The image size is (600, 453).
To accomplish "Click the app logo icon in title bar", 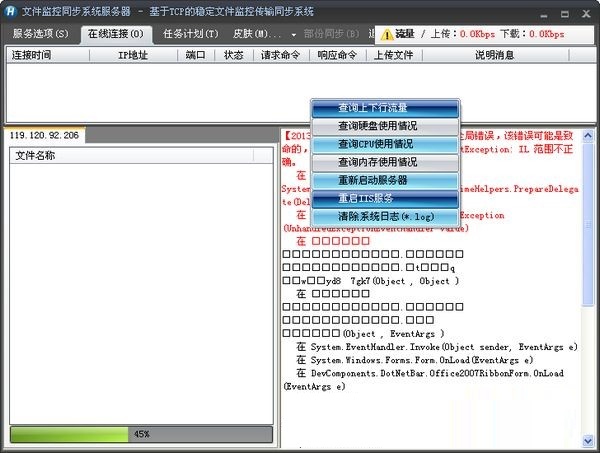I will [x=12, y=11].
